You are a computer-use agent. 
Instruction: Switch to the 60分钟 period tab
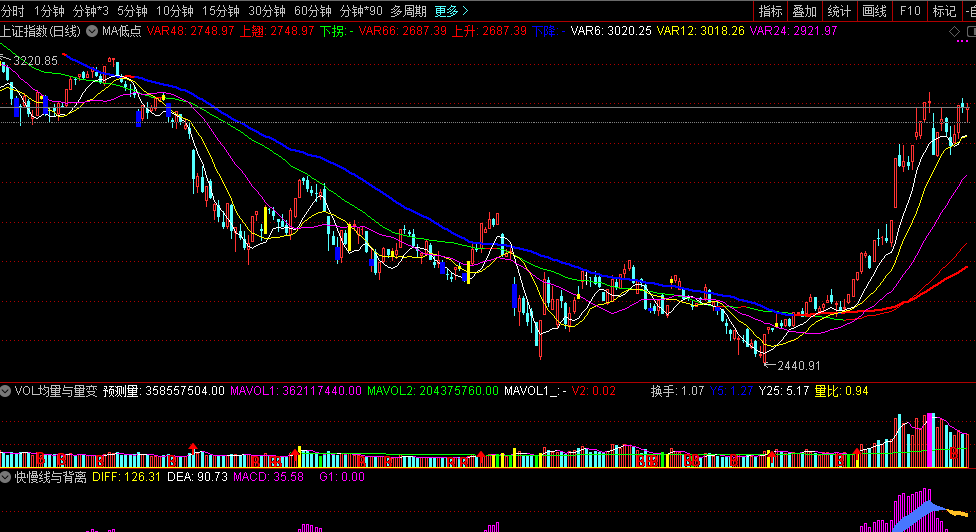coord(313,11)
